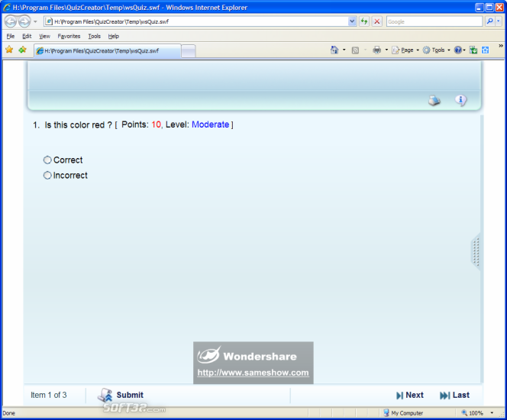Open the Tools gear toolbar menu
The image size is (507, 420).
pyautogui.click(x=436, y=50)
